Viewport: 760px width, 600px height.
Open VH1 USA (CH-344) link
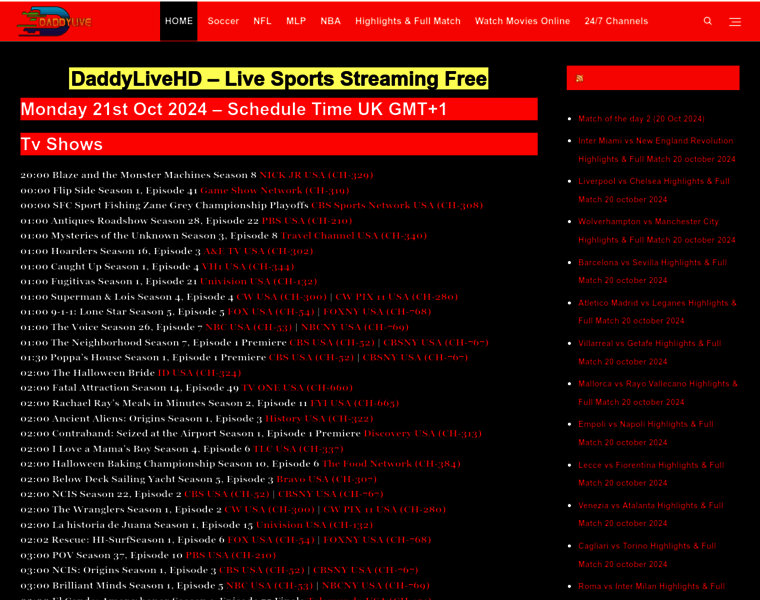tap(248, 267)
